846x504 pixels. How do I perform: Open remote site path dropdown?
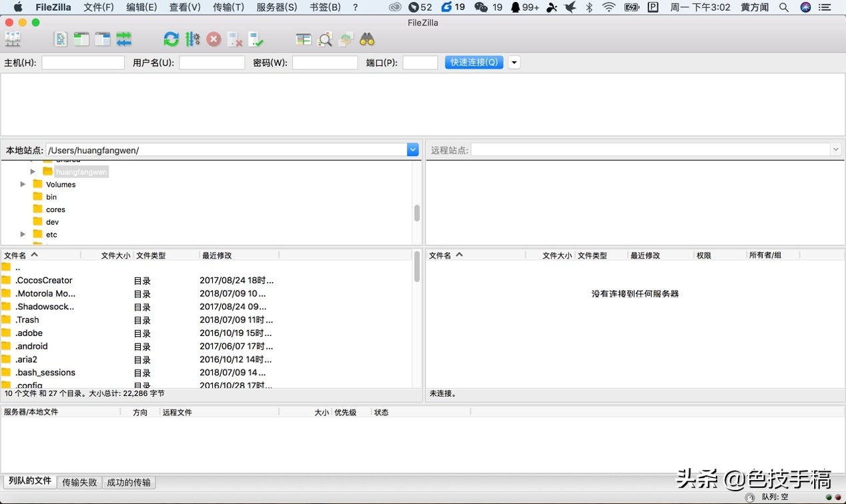coord(835,150)
